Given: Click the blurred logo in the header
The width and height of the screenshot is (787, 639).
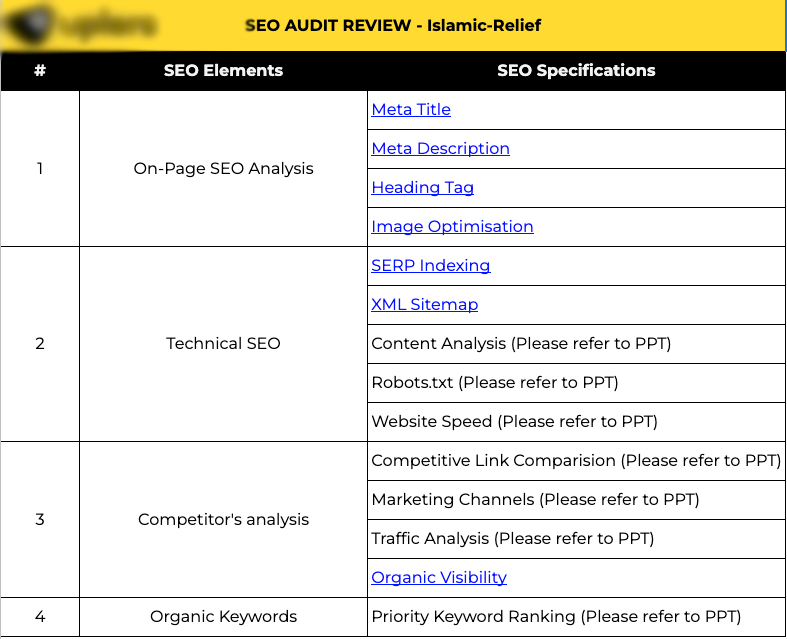Looking at the screenshot, I should [78, 24].
